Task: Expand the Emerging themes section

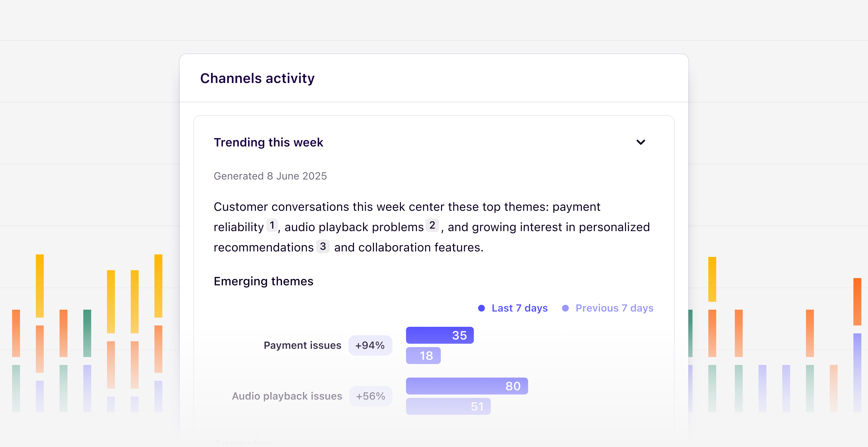Action: (263, 281)
